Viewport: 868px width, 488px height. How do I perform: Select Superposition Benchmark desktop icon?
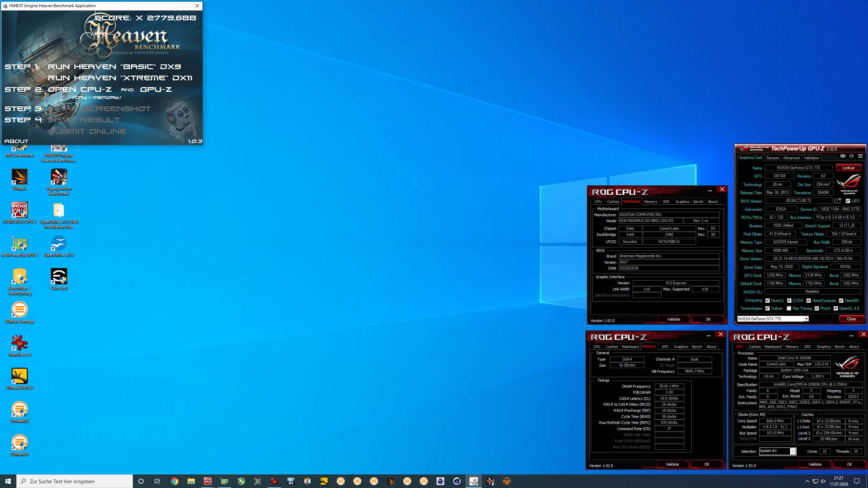tap(59, 182)
